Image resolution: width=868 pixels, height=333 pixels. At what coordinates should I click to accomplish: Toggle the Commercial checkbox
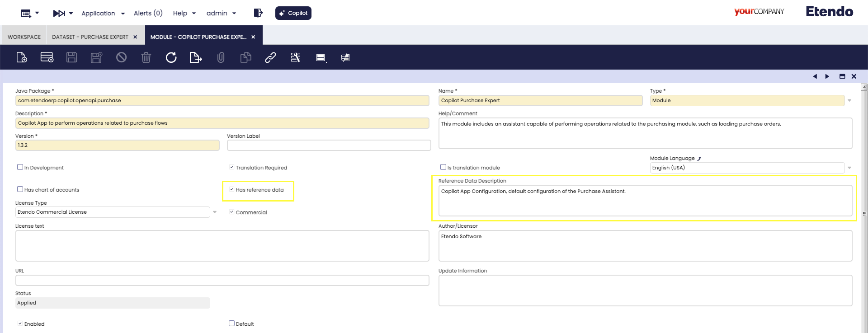pos(231,212)
